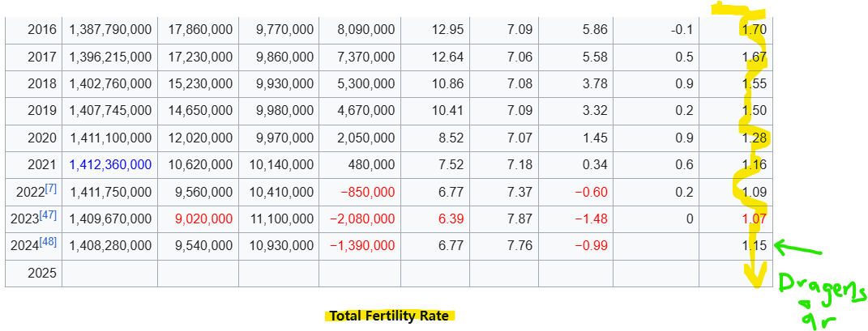This screenshot has width=868, height=331.
Task: Click the blue 1,412,360,000 population link
Action: click(x=110, y=165)
